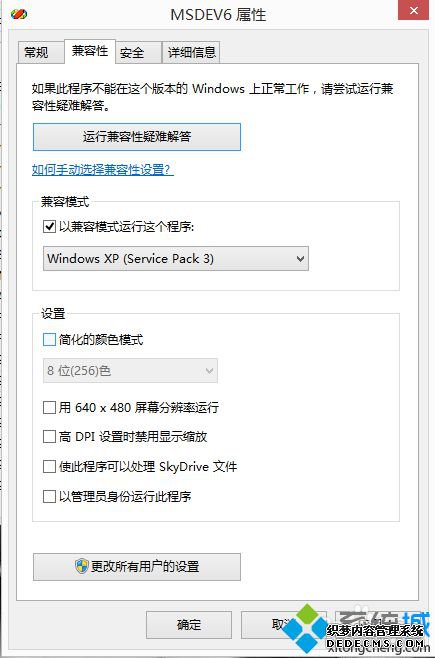Uncheck 以兼容模式运行这个程序 checkbox

(x=49, y=227)
